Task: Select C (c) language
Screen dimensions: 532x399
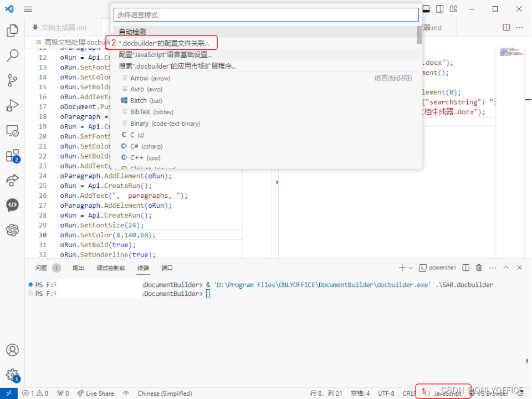Action: pos(265,135)
